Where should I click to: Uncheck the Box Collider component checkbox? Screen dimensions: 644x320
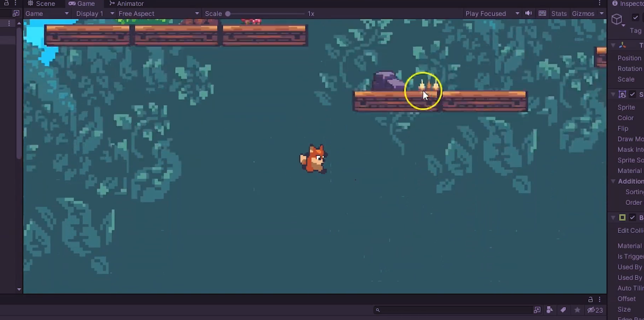[632, 217]
